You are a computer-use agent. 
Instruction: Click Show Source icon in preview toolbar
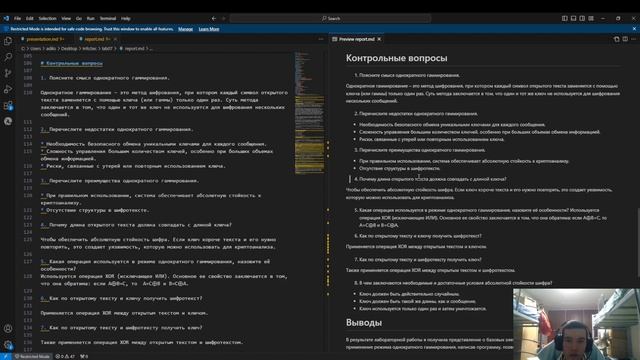(616, 39)
